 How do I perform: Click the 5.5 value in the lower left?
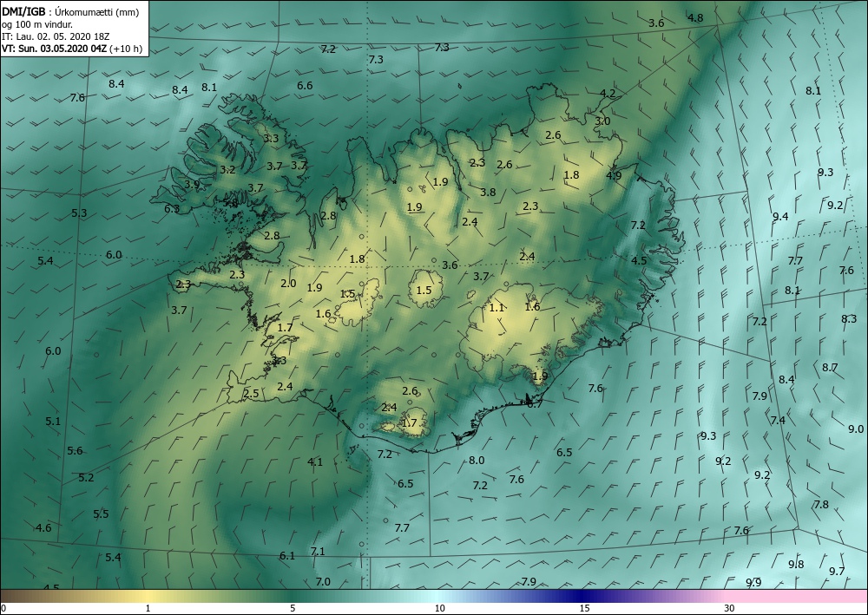101,514
